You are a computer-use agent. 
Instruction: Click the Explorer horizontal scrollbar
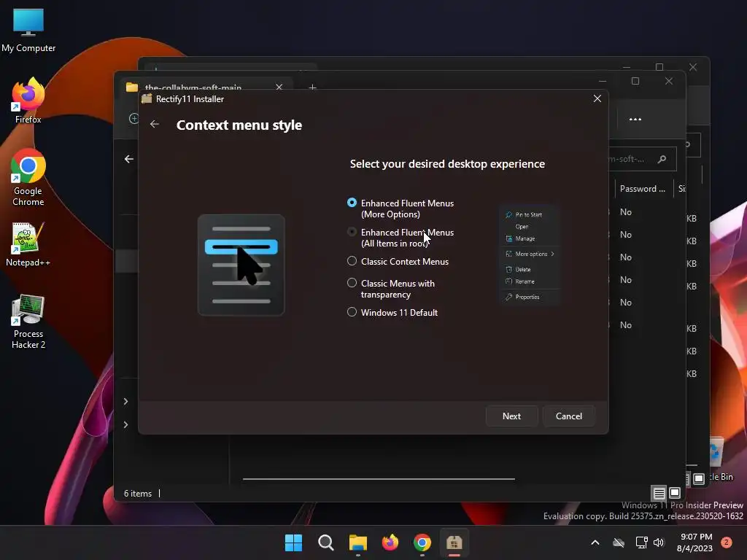379,478
